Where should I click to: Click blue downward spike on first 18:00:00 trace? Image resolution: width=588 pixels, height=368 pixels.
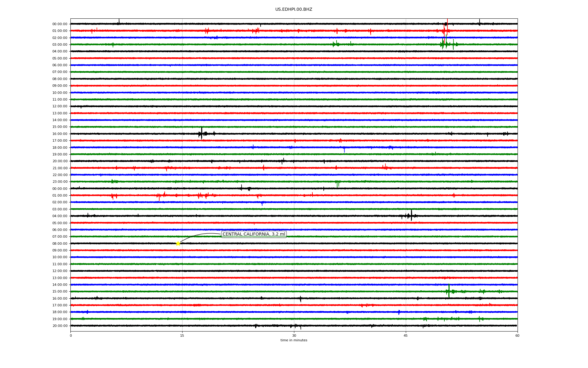[344, 150]
